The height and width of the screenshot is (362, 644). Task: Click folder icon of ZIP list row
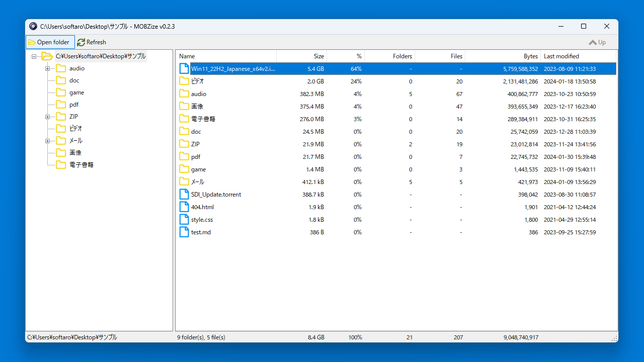click(184, 144)
